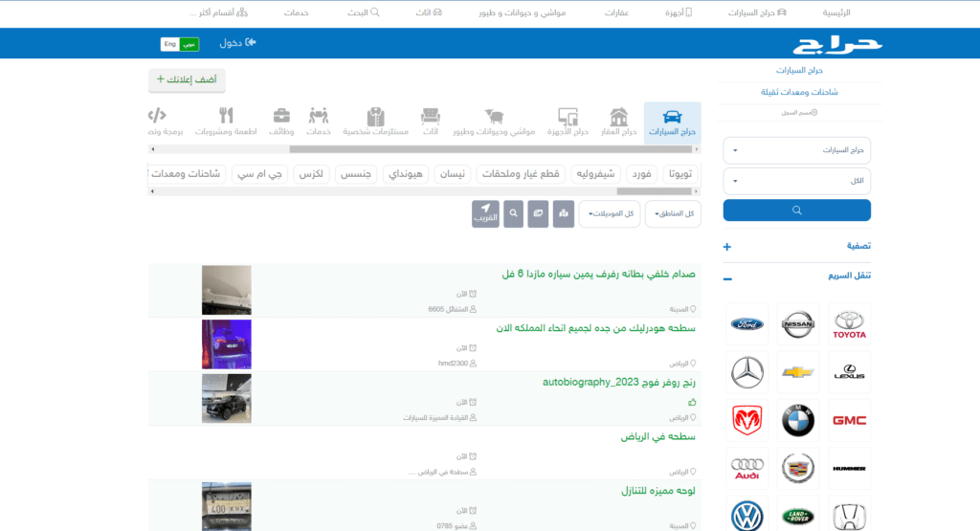Open the رنج روفر فوج autobiography_2023 listing
The height and width of the screenshot is (531, 980).
(618, 382)
